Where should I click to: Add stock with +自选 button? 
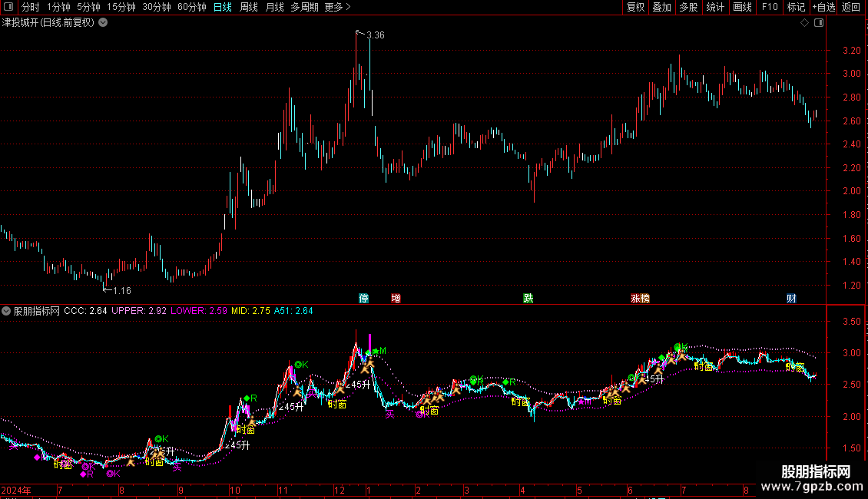(823, 7)
